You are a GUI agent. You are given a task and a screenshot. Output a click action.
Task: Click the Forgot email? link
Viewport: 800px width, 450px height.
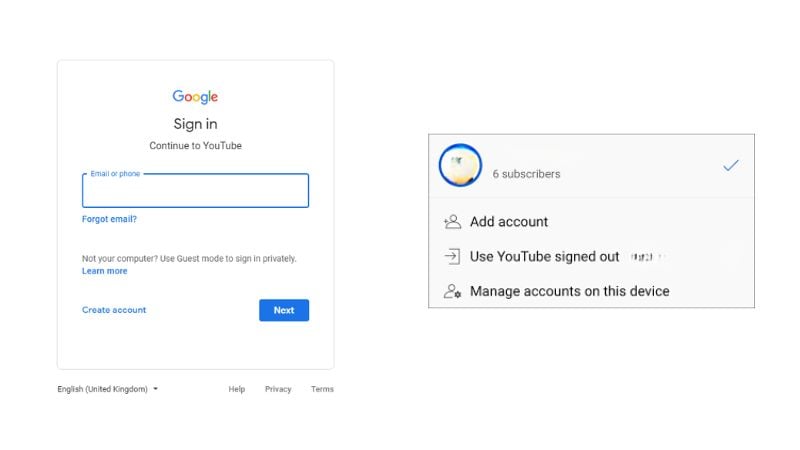pyautogui.click(x=109, y=219)
